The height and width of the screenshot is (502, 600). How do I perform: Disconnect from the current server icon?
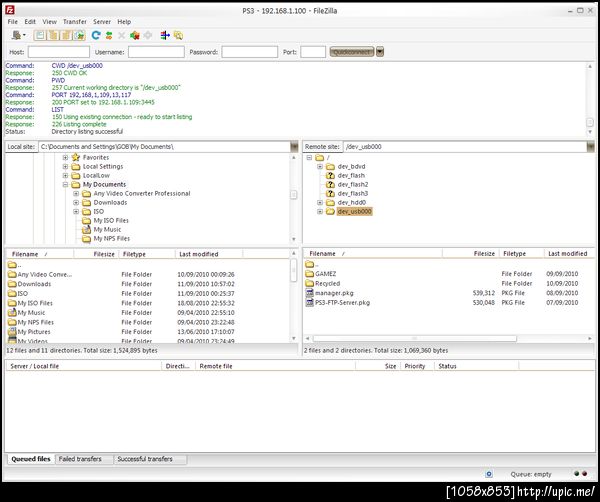pos(134,35)
